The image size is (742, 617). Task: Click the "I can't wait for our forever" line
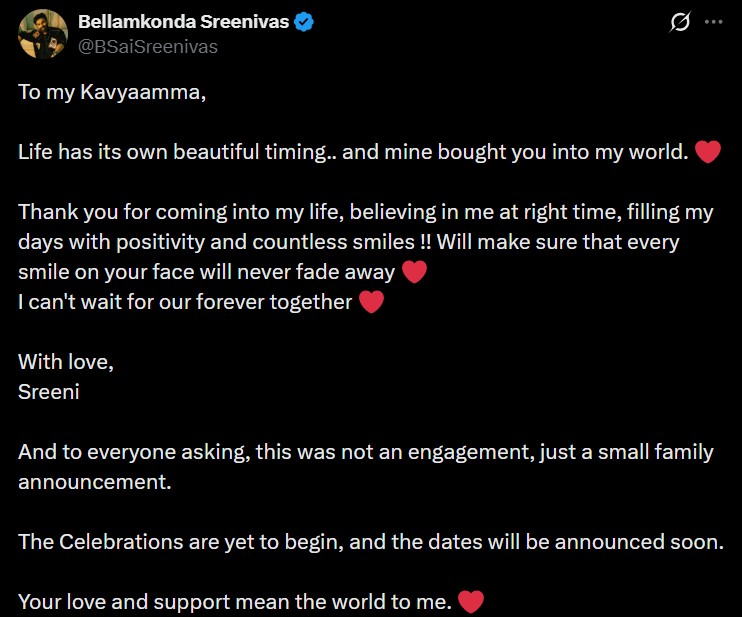[x=185, y=302]
